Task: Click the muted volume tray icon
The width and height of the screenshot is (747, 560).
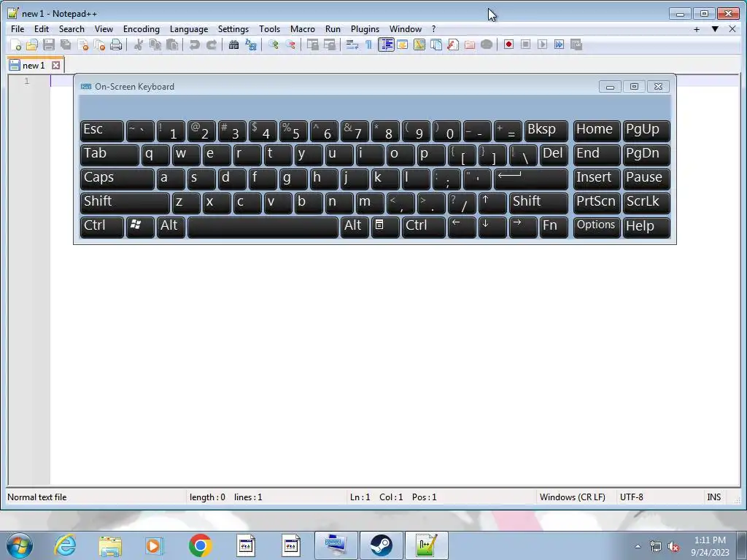Action: (673, 547)
